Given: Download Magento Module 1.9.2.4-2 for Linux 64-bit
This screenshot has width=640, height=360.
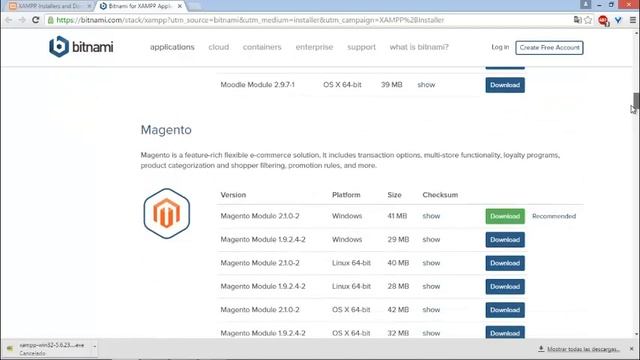Looking at the screenshot, I should [x=505, y=287].
